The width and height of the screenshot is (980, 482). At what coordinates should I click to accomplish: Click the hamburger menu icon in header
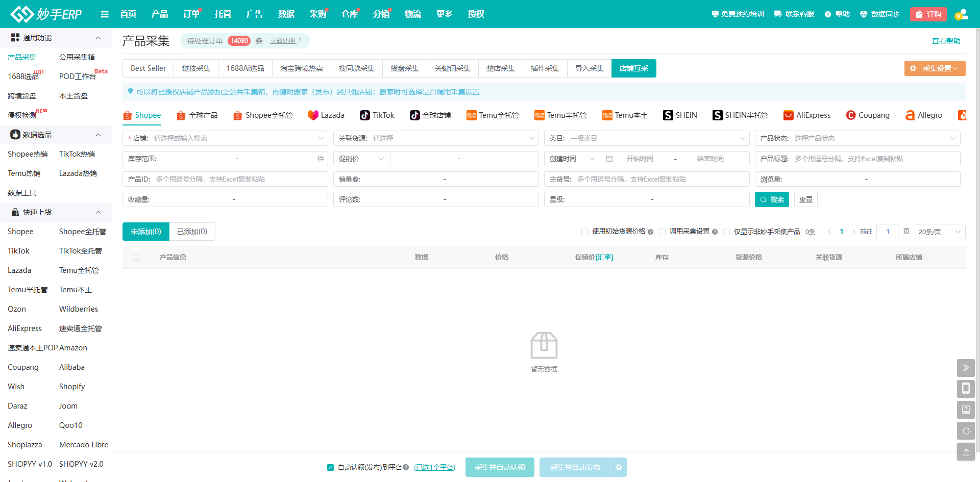point(105,14)
